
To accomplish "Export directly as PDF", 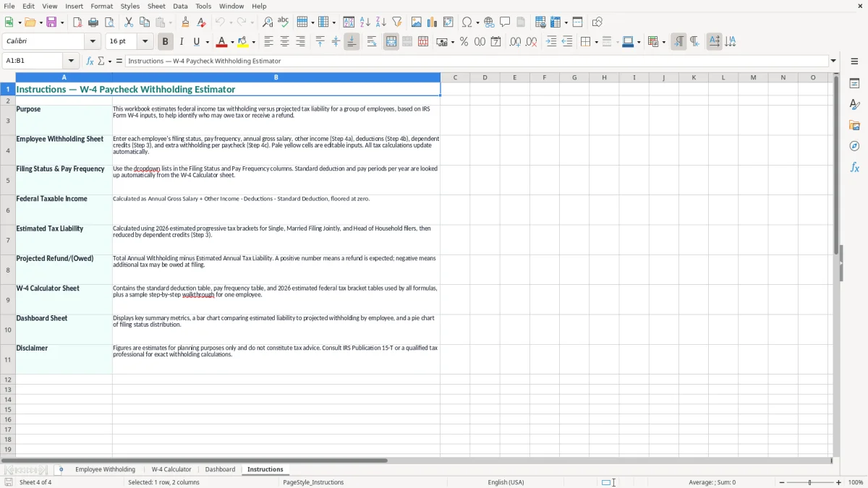I will (x=77, y=22).
